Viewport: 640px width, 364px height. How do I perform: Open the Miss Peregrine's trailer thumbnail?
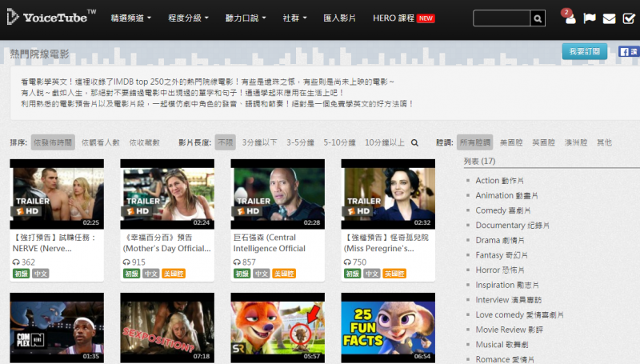coord(388,194)
